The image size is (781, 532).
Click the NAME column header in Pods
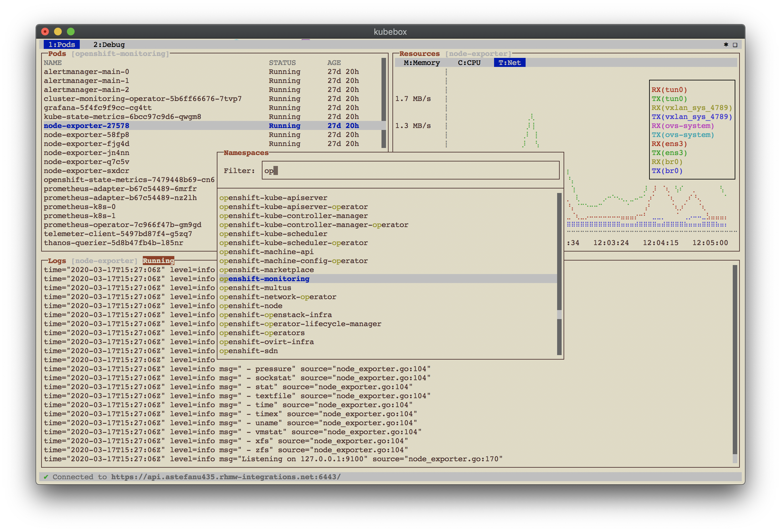click(x=52, y=62)
